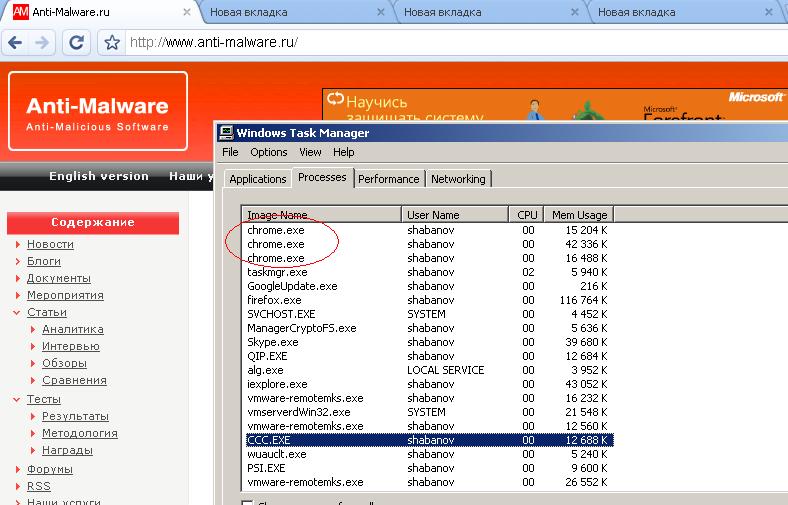The width and height of the screenshot is (788, 505).
Task: Open the Документы sidebar link
Action: point(59,278)
